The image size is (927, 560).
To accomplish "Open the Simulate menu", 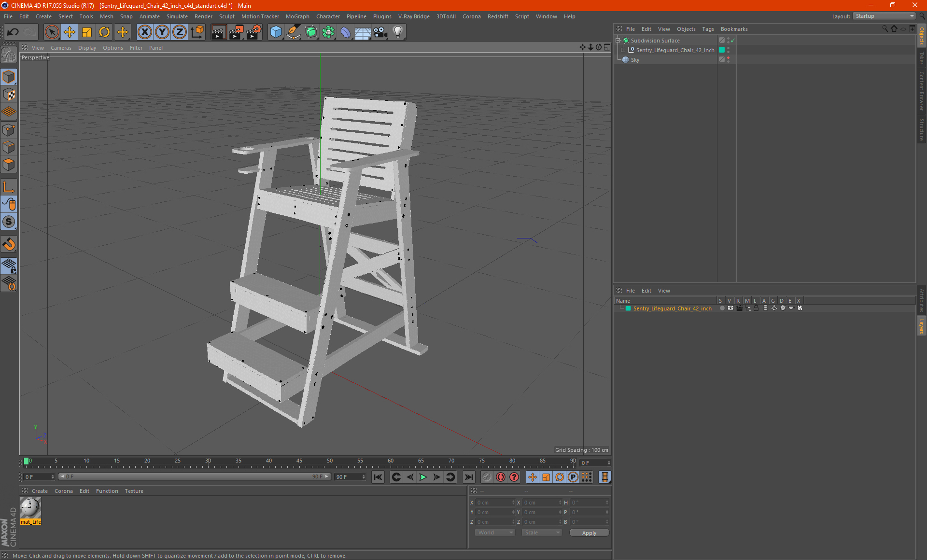I will (177, 16).
